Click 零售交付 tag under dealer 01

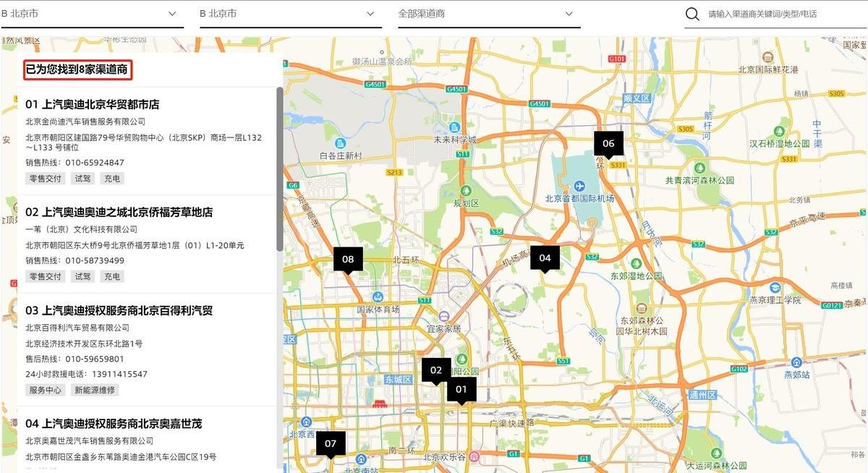46,178
